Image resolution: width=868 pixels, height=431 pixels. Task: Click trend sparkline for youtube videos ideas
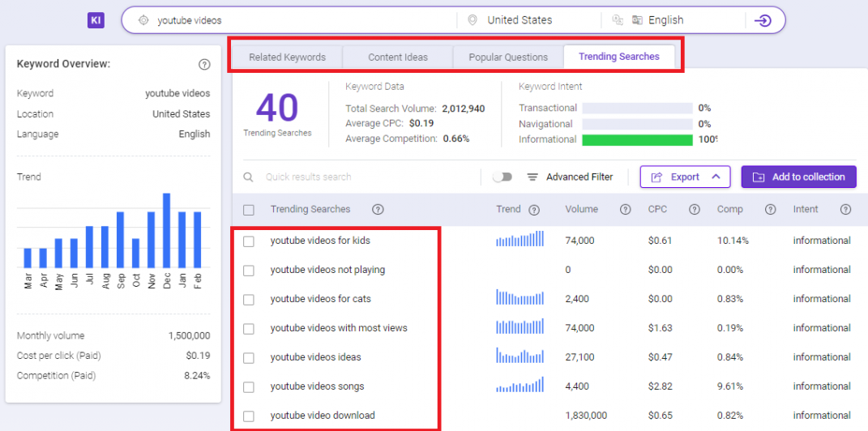click(x=520, y=355)
